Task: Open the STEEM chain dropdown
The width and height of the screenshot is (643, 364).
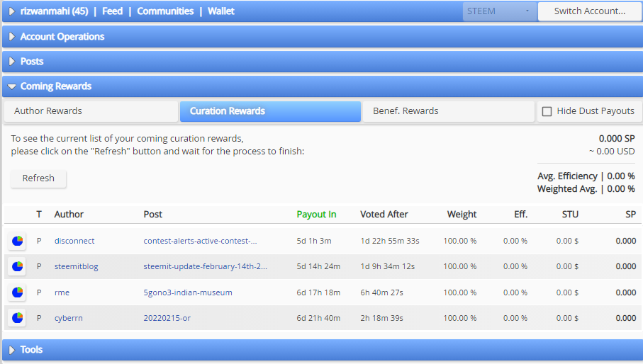Action: 500,11
